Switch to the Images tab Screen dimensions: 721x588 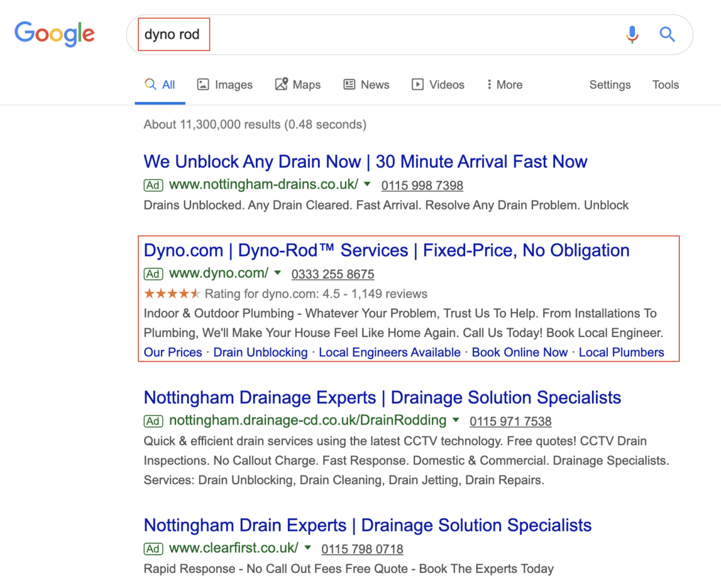click(x=225, y=85)
